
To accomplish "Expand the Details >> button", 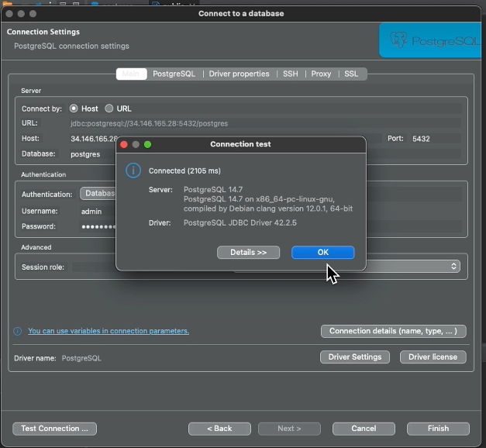I will pyautogui.click(x=248, y=253).
